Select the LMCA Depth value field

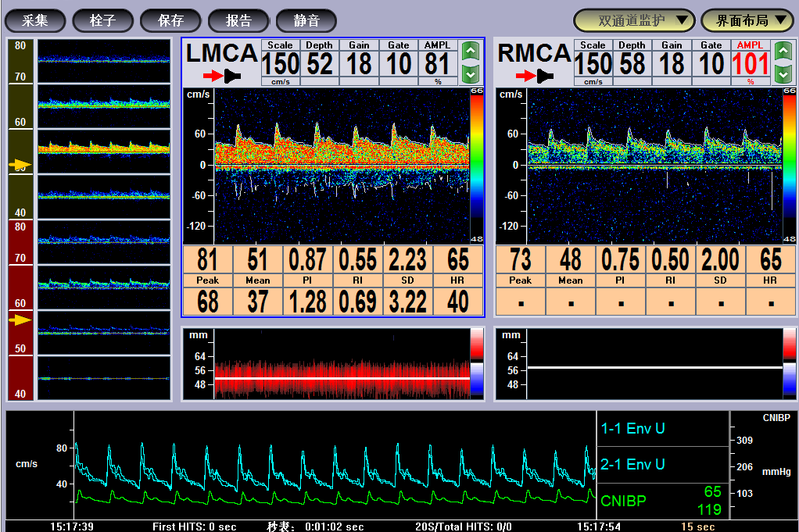[319, 63]
